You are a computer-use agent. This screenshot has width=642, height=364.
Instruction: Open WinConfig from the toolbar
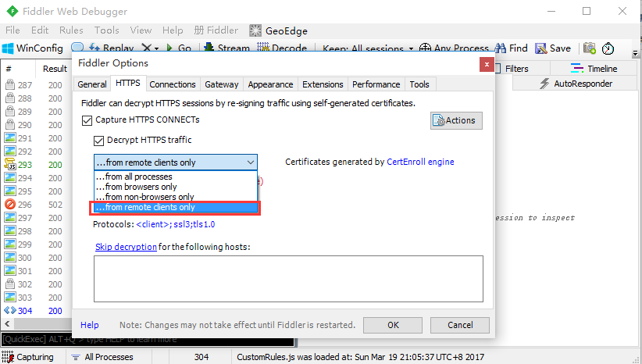(x=32, y=48)
